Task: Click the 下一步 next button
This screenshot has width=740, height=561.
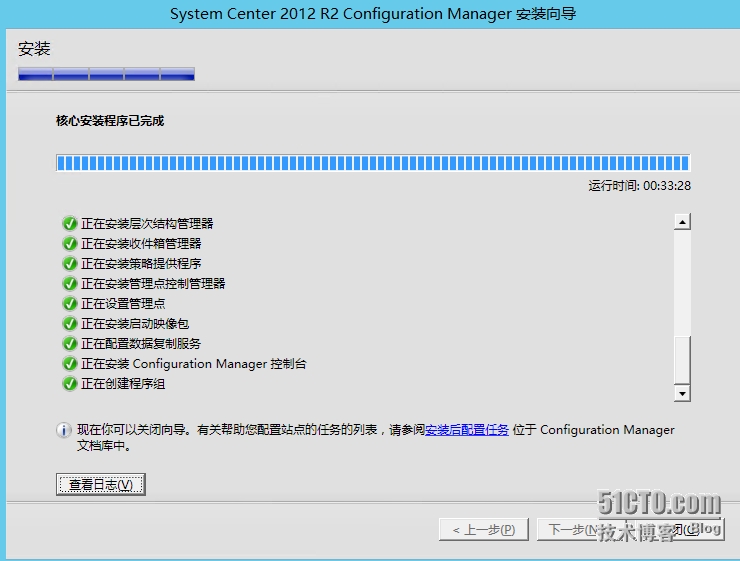Action: coord(571,530)
